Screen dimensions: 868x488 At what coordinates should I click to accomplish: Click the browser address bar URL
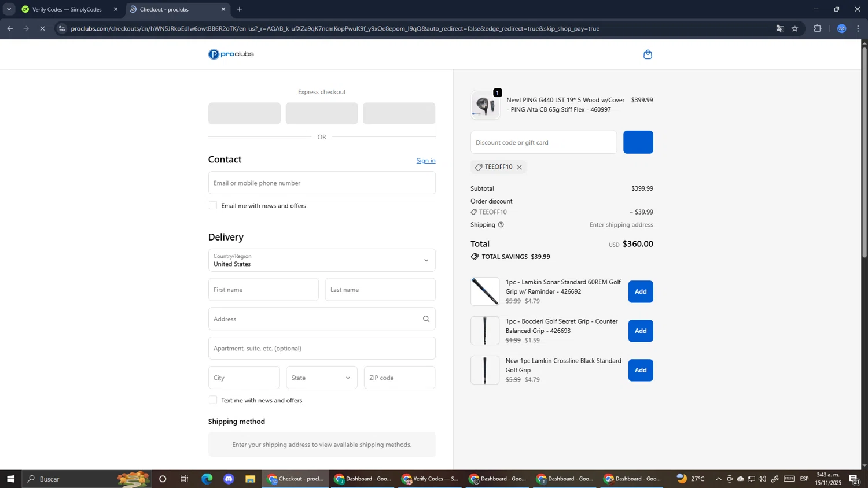pos(335,28)
